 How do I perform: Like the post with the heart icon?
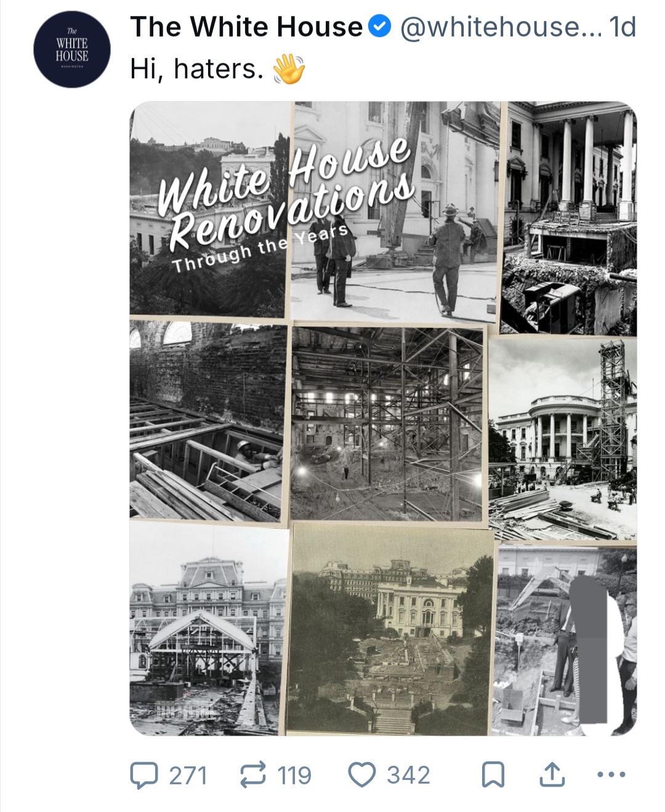[x=361, y=775]
